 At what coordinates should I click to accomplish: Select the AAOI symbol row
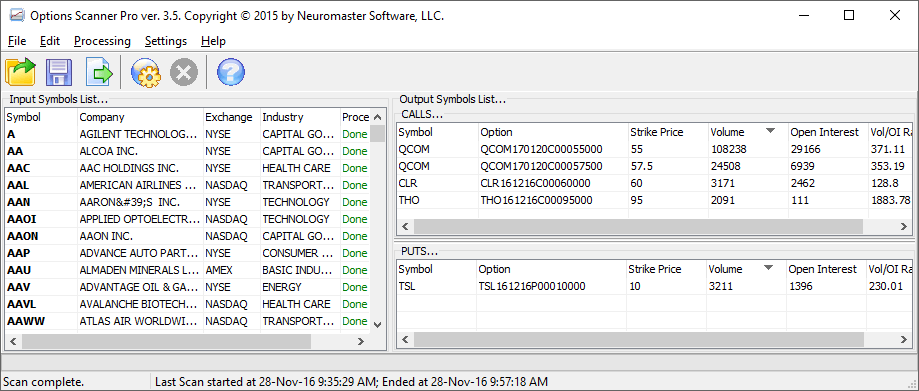(188, 219)
